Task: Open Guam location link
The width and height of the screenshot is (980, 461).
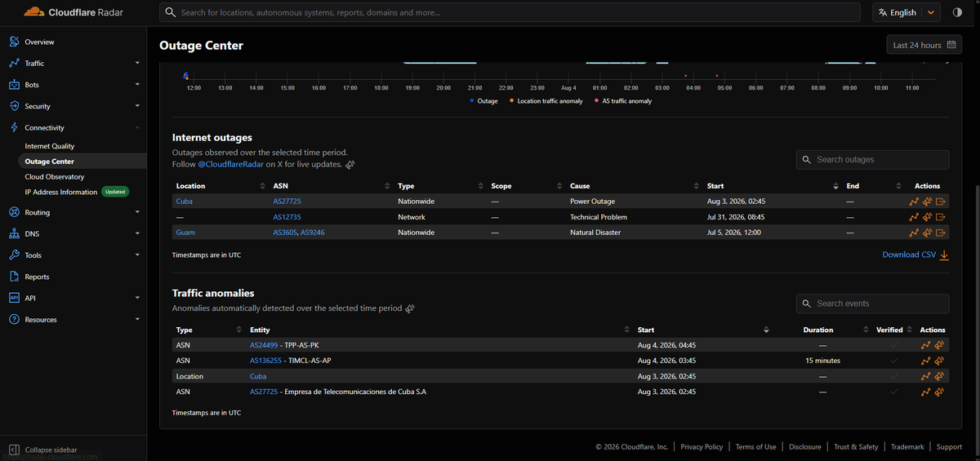Action: [x=185, y=233]
